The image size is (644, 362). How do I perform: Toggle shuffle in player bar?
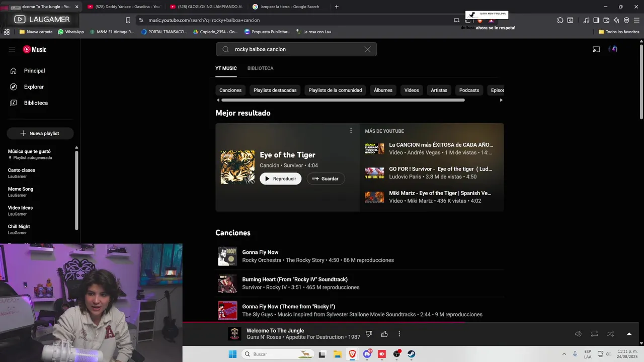610,334
